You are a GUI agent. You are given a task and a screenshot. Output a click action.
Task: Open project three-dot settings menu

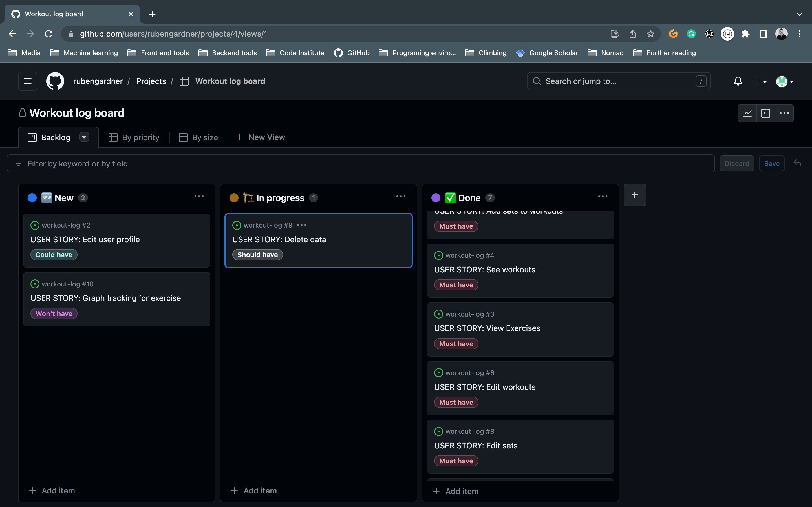[x=784, y=113]
